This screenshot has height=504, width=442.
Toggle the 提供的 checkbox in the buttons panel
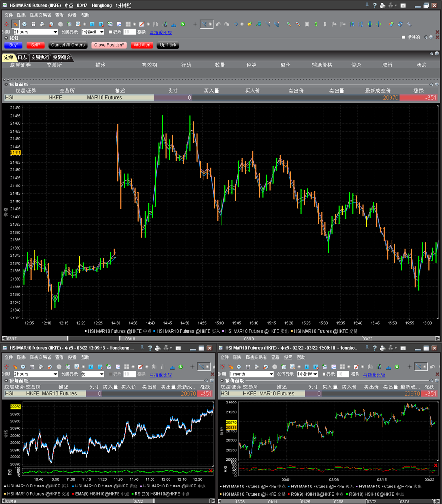point(403,37)
